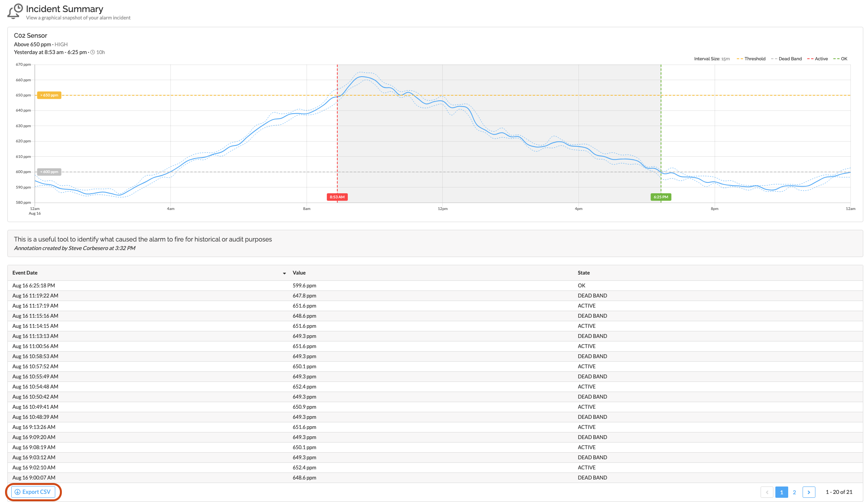The image size is (866, 504).
Task: Click the previous page arrow
Action: tap(767, 492)
